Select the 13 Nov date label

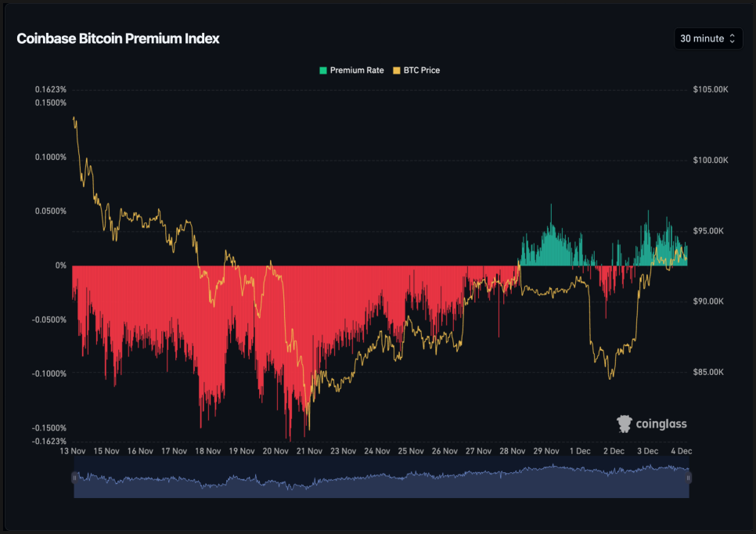coord(73,451)
